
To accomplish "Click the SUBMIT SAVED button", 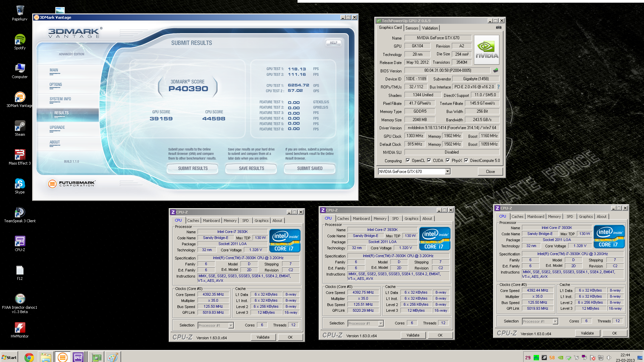I will click(310, 169).
